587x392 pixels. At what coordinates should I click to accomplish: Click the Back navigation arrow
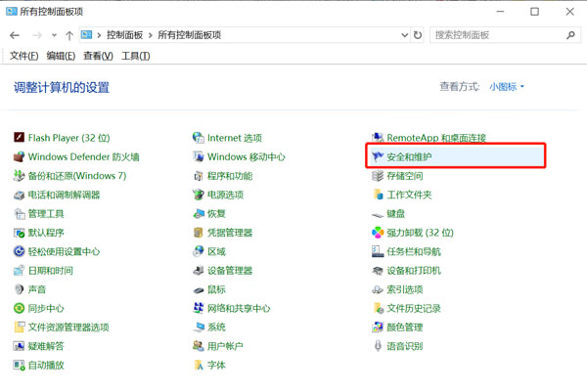(15, 35)
